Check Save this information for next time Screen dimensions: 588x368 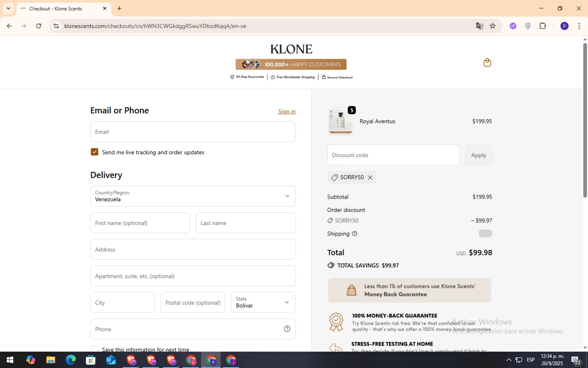tap(94, 349)
